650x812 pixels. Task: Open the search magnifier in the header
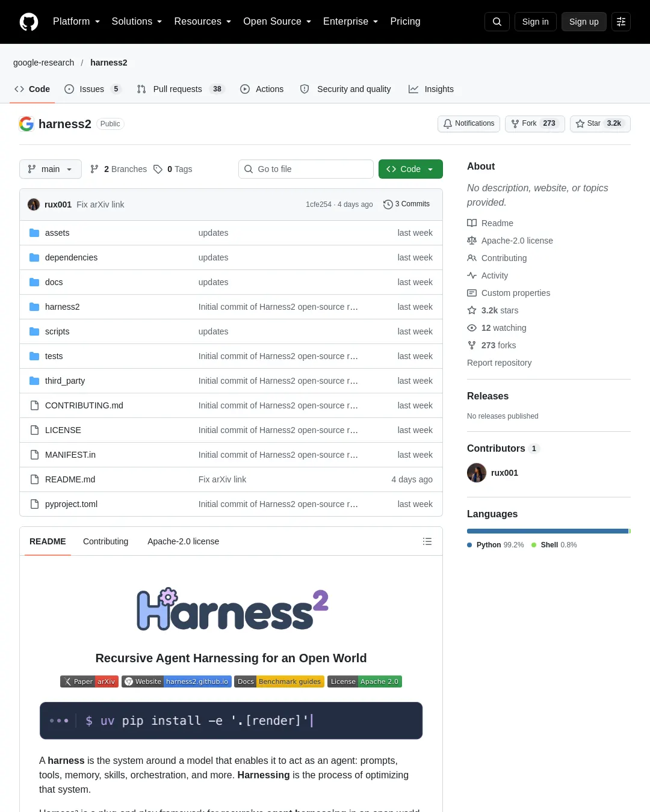point(497,22)
